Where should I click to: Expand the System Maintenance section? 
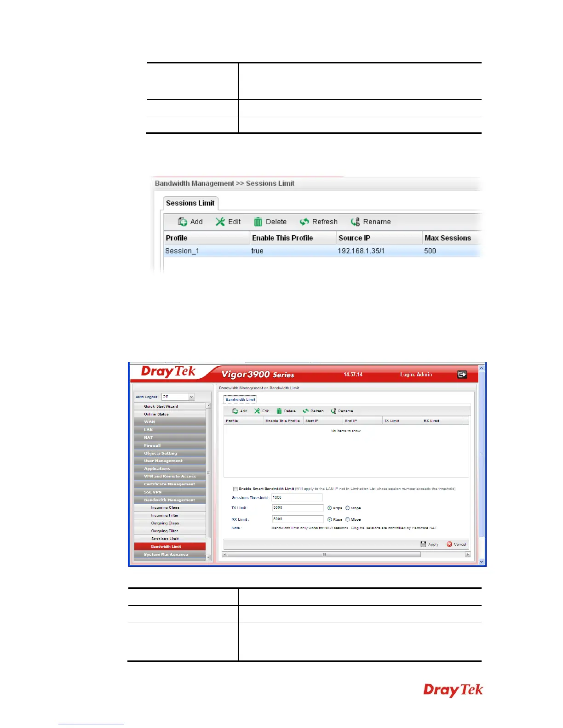pyautogui.click(x=170, y=554)
